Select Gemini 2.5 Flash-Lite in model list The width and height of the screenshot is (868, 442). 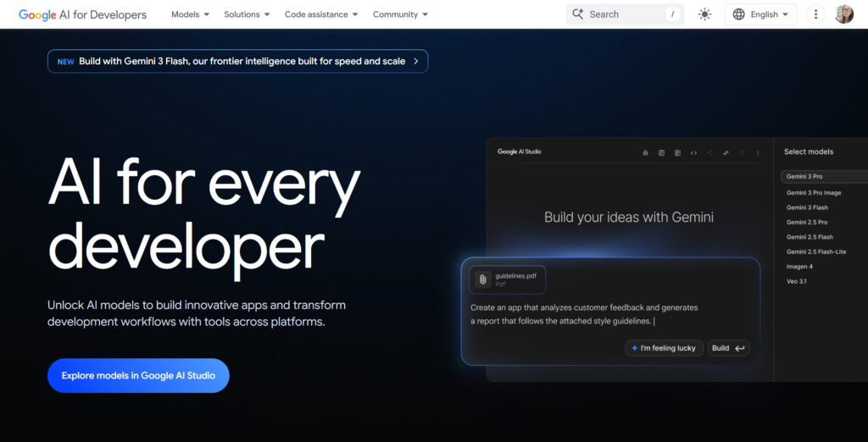816,251
